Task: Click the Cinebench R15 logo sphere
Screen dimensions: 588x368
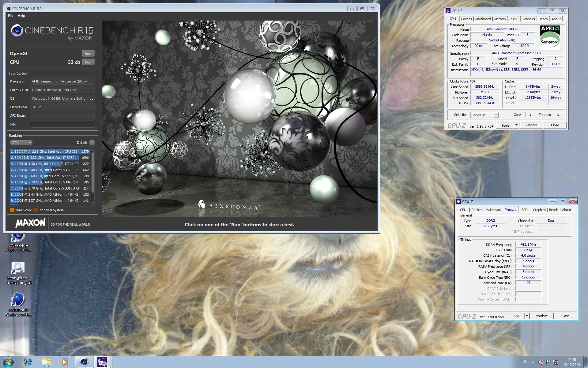Action: coord(17,30)
